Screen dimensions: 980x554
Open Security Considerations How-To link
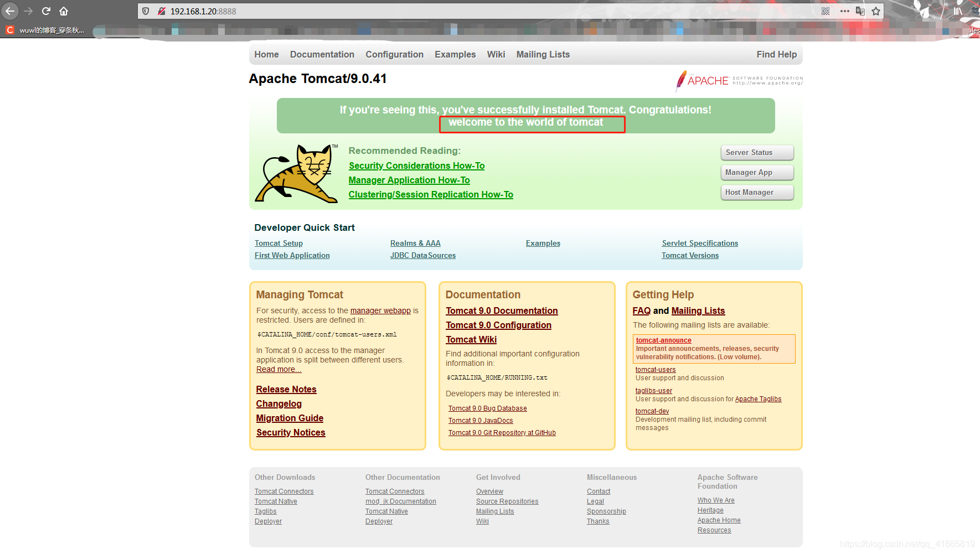coord(416,166)
